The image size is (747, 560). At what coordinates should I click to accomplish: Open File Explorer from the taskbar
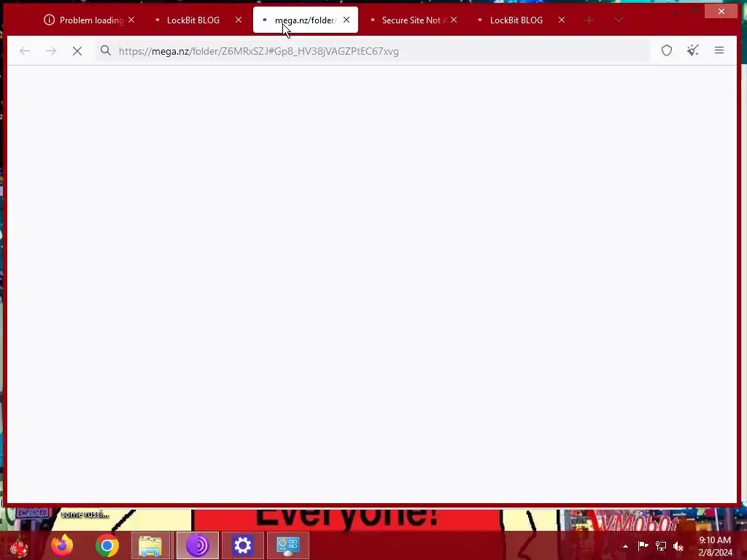pyautogui.click(x=150, y=545)
